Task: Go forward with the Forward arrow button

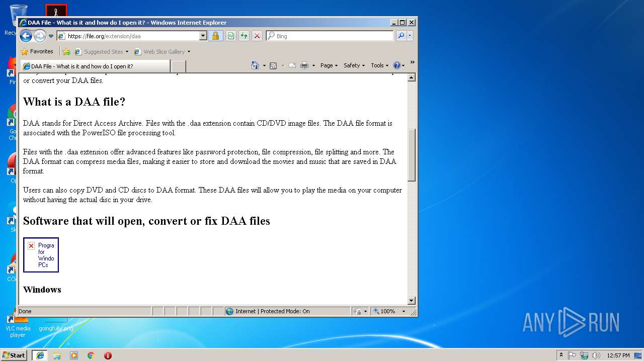Action: coord(40,36)
